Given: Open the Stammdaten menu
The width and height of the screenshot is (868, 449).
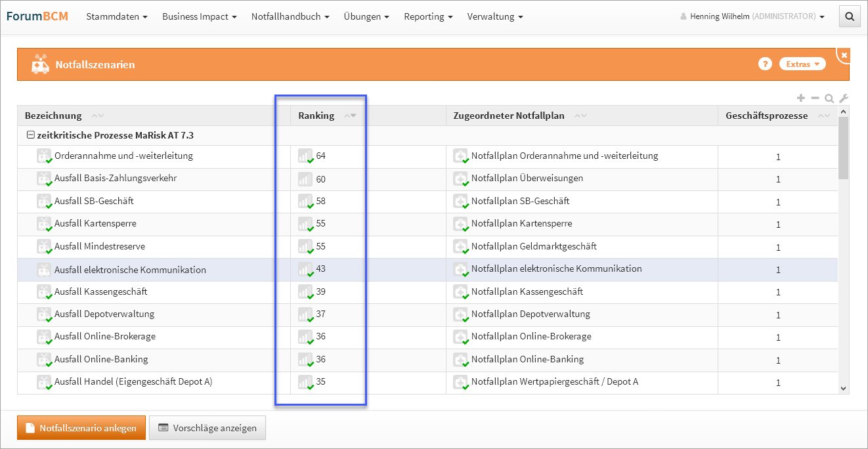Looking at the screenshot, I should point(116,17).
